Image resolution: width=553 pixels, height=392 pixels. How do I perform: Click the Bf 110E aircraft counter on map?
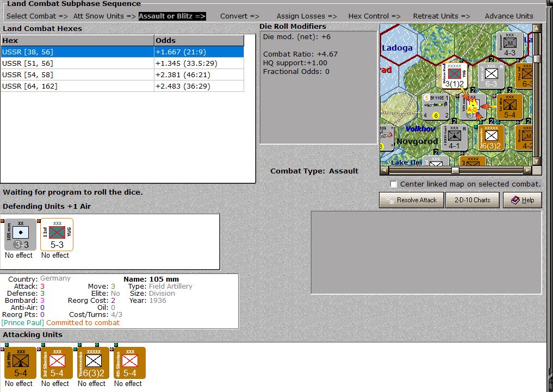436,107
